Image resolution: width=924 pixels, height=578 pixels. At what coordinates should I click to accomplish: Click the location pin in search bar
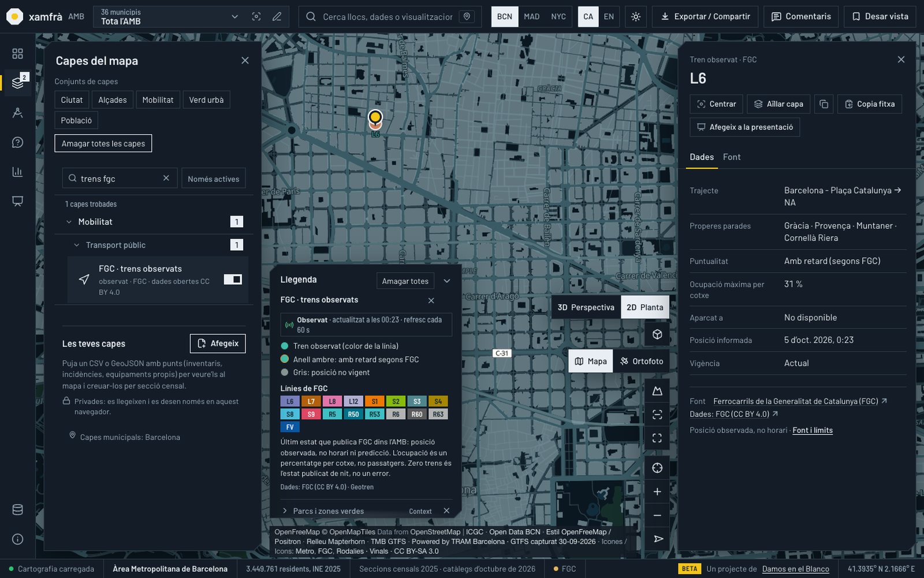467,17
